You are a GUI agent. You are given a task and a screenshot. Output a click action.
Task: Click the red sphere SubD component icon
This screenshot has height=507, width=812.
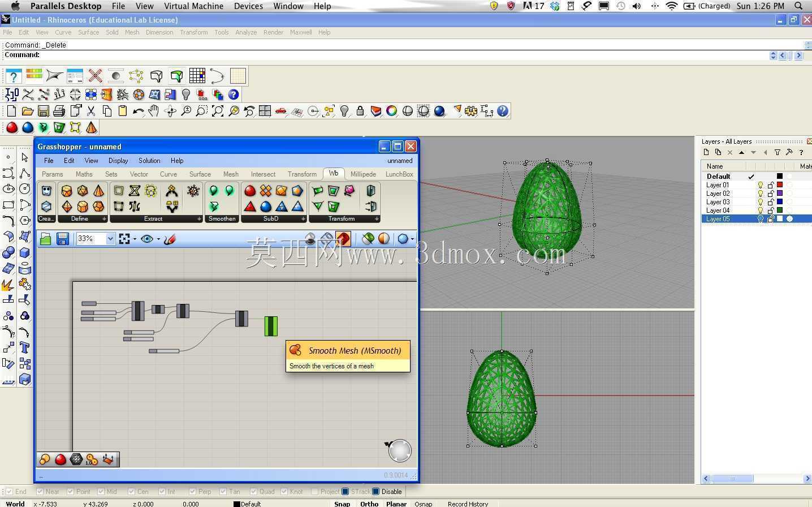coord(250,191)
